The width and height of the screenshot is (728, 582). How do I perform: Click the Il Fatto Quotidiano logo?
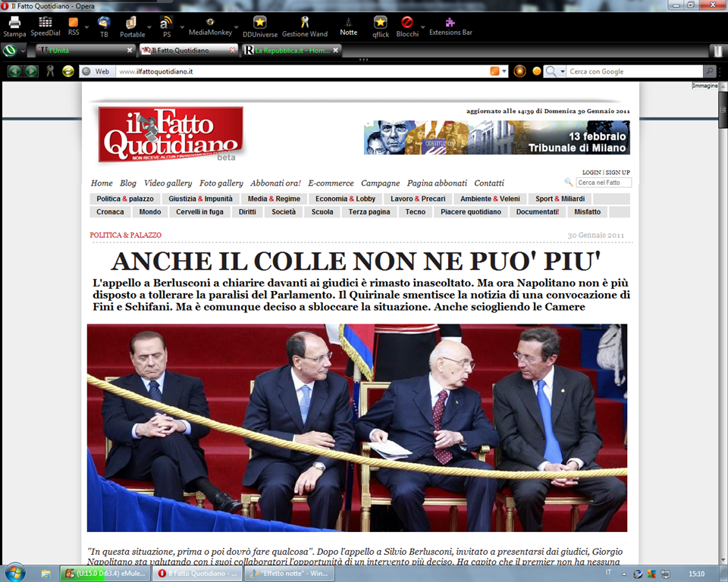[x=171, y=134]
